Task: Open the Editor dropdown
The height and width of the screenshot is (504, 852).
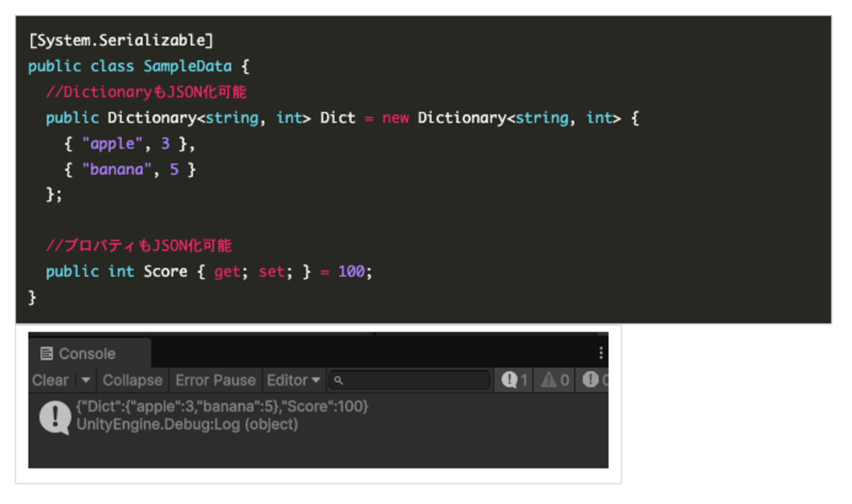Action: [x=293, y=379]
